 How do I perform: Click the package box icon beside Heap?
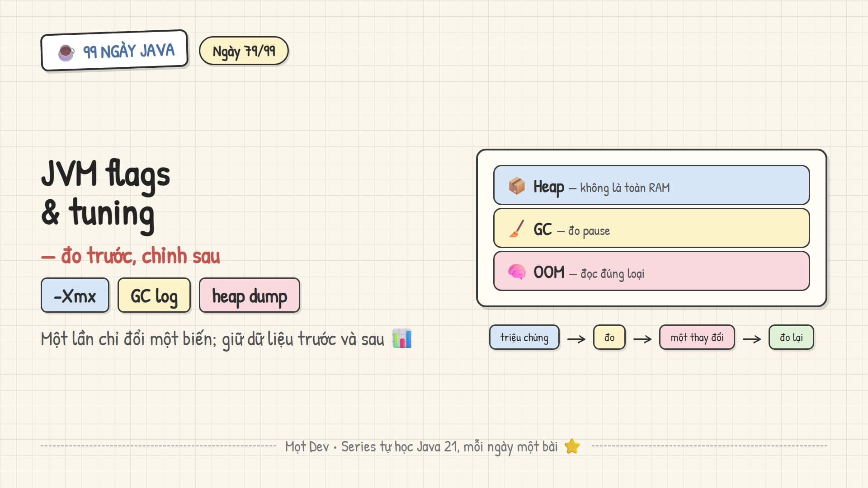click(517, 186)
